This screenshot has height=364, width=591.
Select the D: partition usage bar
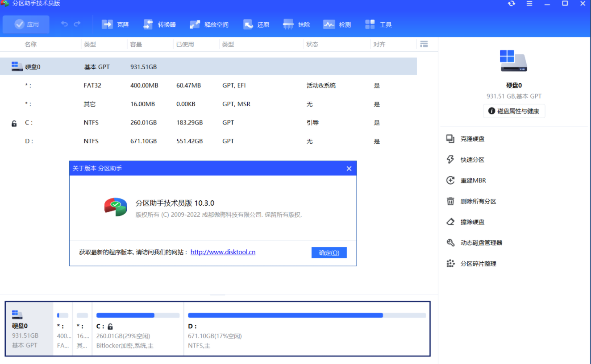[307, 315]
